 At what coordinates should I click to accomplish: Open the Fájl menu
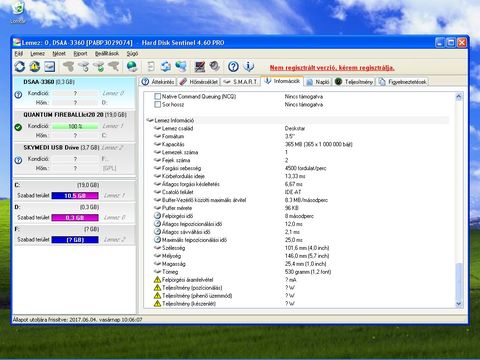click(19, 53)
